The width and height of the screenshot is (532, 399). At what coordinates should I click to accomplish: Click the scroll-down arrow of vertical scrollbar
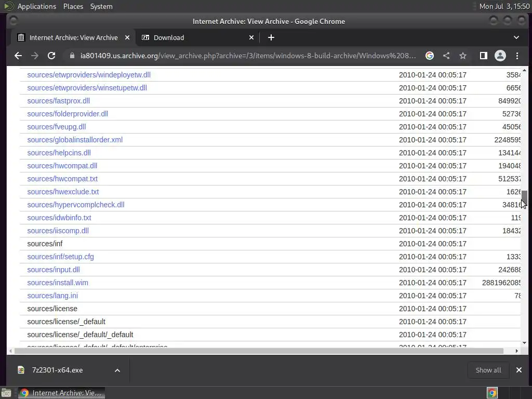(524, 343)
